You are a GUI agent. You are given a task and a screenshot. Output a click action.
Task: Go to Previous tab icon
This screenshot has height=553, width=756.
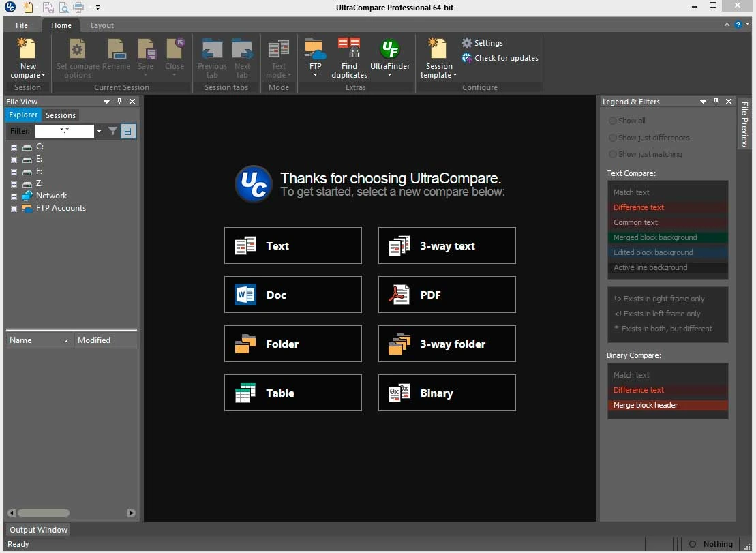click(211, 48)
